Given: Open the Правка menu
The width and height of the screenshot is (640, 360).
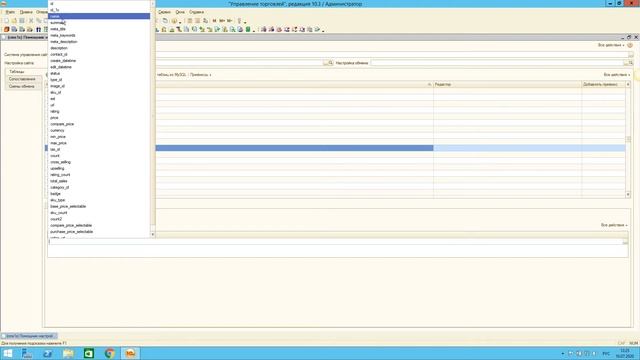Looking at the screenshot, I should pos(26,12).
